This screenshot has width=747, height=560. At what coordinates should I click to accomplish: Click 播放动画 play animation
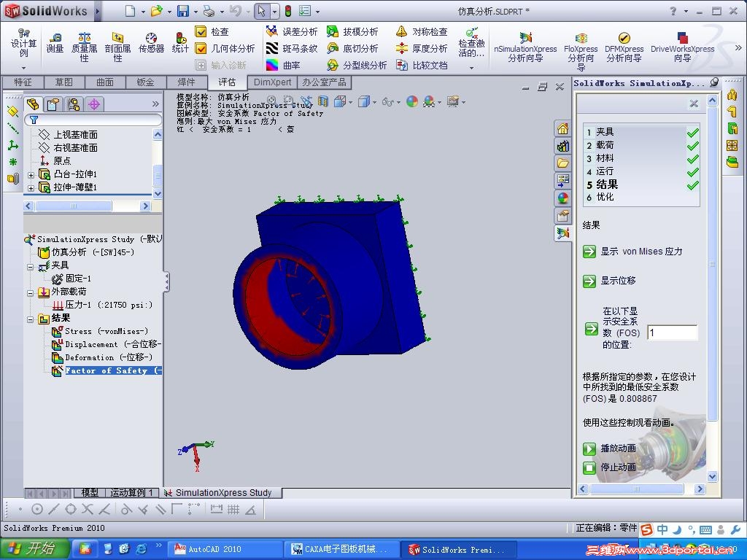click(589, 448)
